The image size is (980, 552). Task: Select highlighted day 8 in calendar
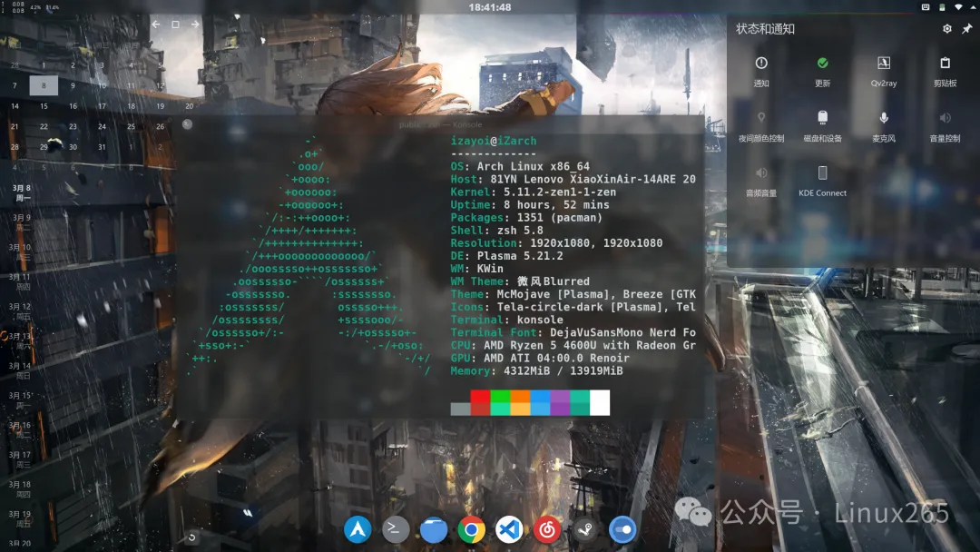click(x=44, y=85)
